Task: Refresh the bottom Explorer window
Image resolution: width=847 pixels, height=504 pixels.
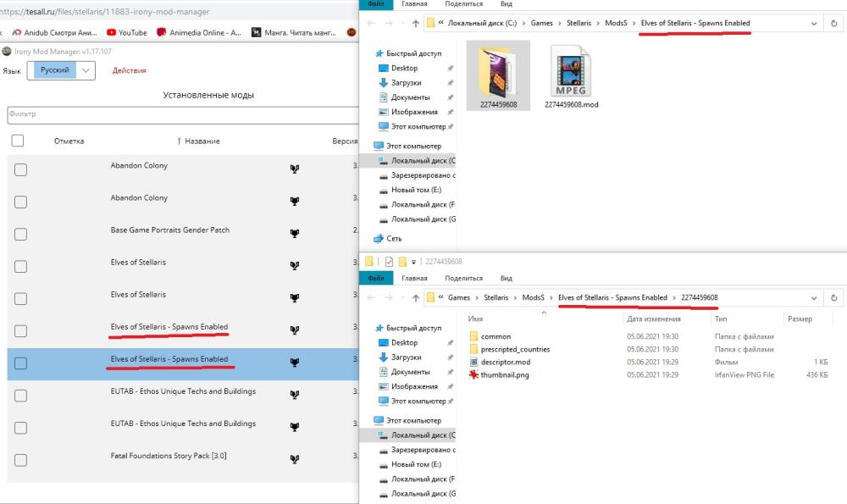Action: coord(833,297)
